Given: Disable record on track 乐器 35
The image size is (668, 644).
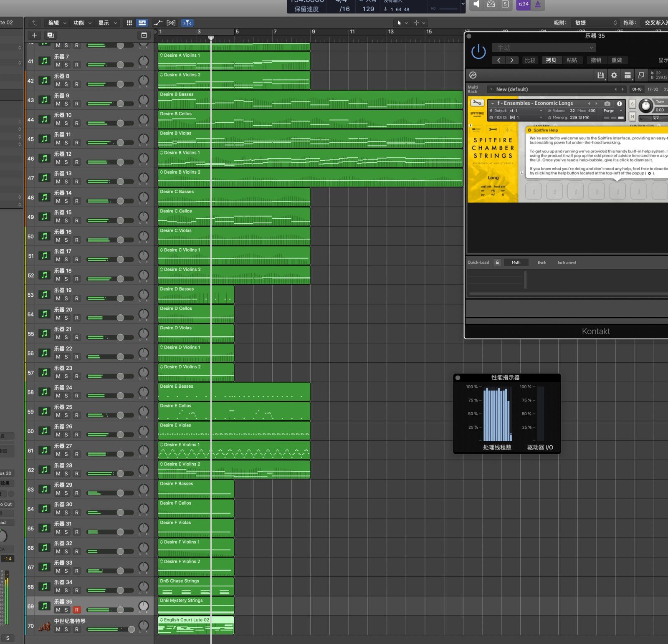Looking at the screenshot, I should (76, 610).
